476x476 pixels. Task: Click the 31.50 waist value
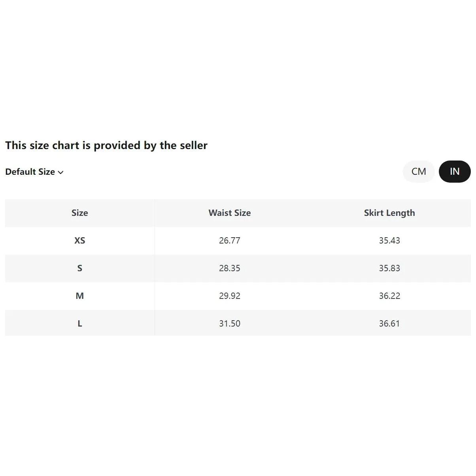click(x=230, y=323)
